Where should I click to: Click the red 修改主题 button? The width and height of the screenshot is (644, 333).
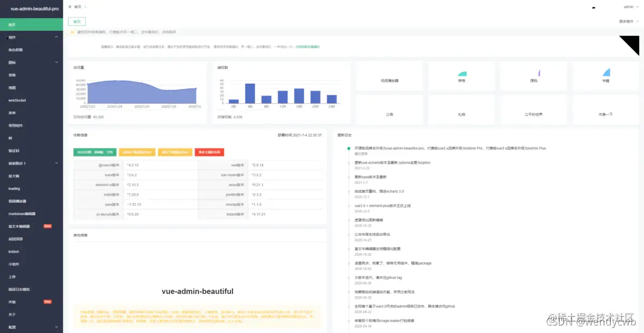tap(209, 152)
